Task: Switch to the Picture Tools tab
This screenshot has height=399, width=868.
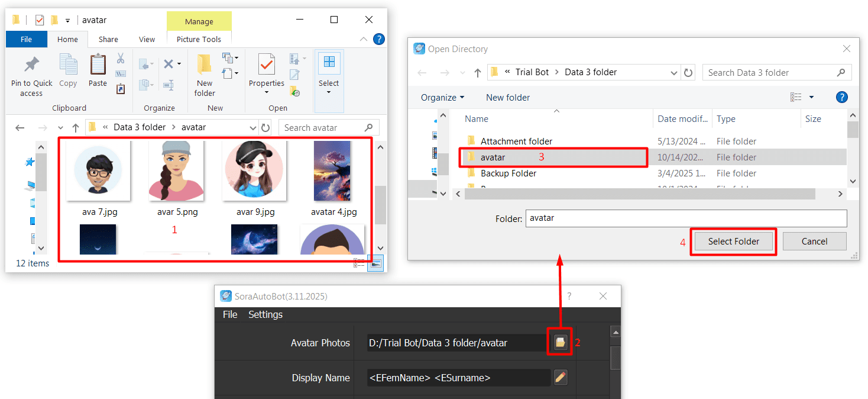Action: pos(199,39)
